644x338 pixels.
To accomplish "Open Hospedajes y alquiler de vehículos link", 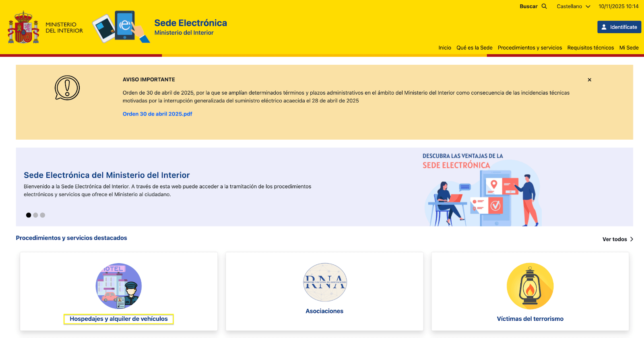I will 119,319.
